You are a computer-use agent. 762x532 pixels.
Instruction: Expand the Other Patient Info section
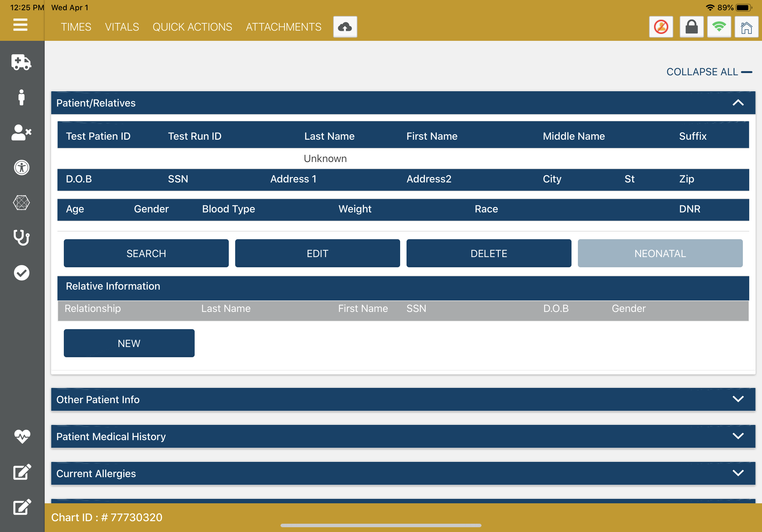tap(738, 399)
